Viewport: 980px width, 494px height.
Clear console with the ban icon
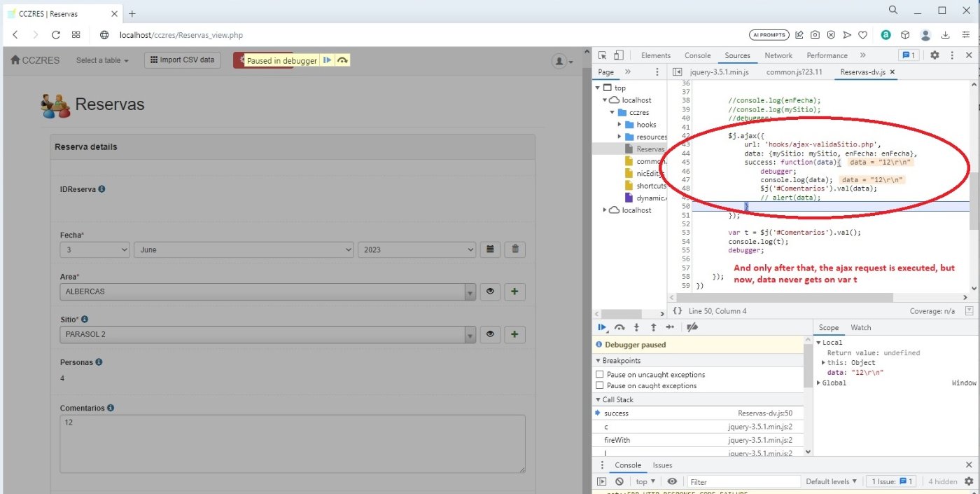pos(619,481)
